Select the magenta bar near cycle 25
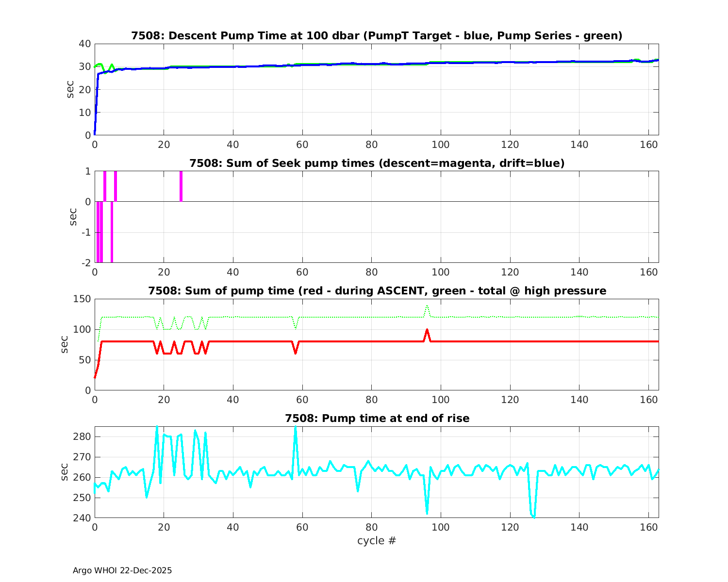The image size is (728, 582). 181,186
